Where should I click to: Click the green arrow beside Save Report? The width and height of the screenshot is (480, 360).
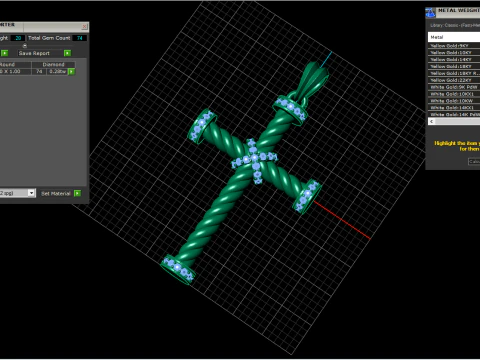tap(67, 53)
